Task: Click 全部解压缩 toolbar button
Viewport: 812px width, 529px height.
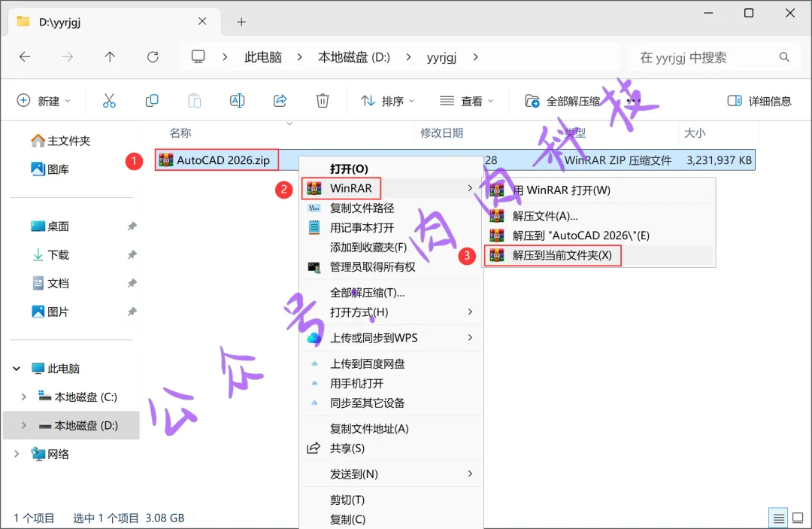Action: (x=562, y=101)
